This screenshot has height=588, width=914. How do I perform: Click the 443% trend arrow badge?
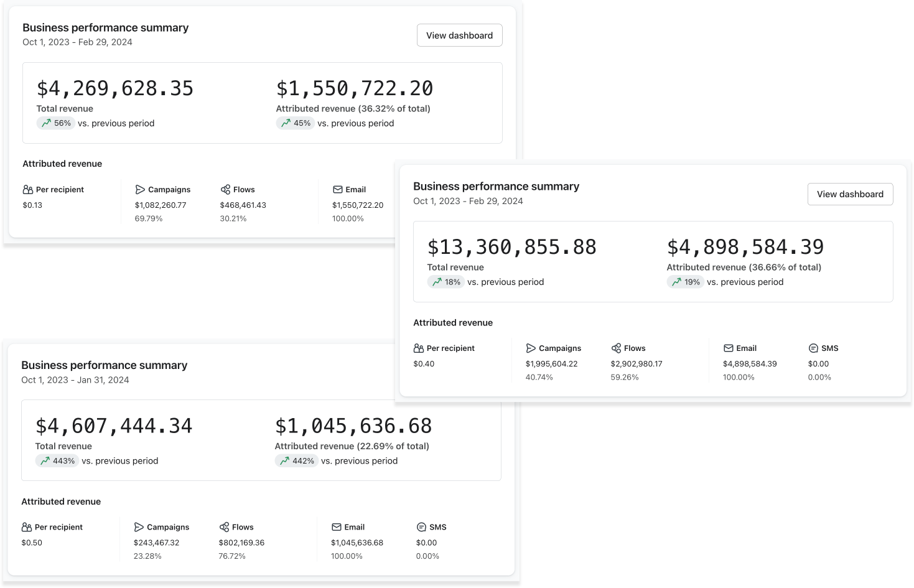click(x=57, y=461)
